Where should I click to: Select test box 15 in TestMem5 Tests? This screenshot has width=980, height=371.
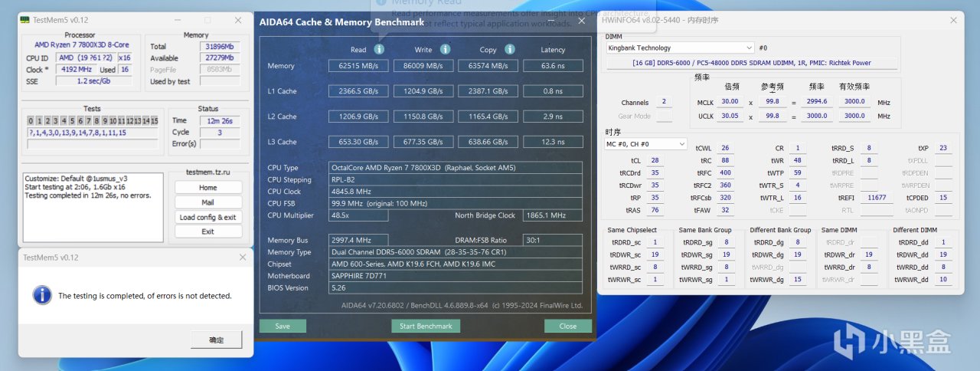click(155, 121)
